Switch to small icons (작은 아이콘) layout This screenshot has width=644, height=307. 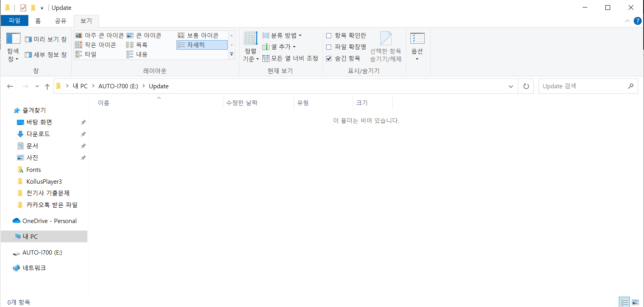point(96,45)
